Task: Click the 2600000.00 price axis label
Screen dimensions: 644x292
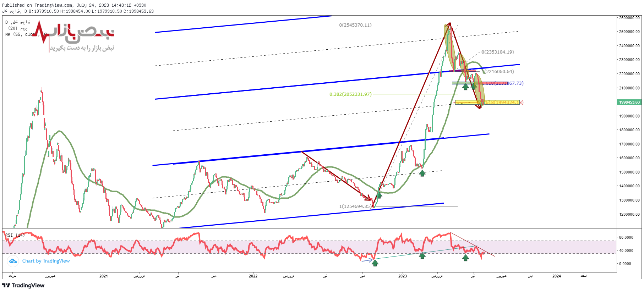Action: click(629, 18)
